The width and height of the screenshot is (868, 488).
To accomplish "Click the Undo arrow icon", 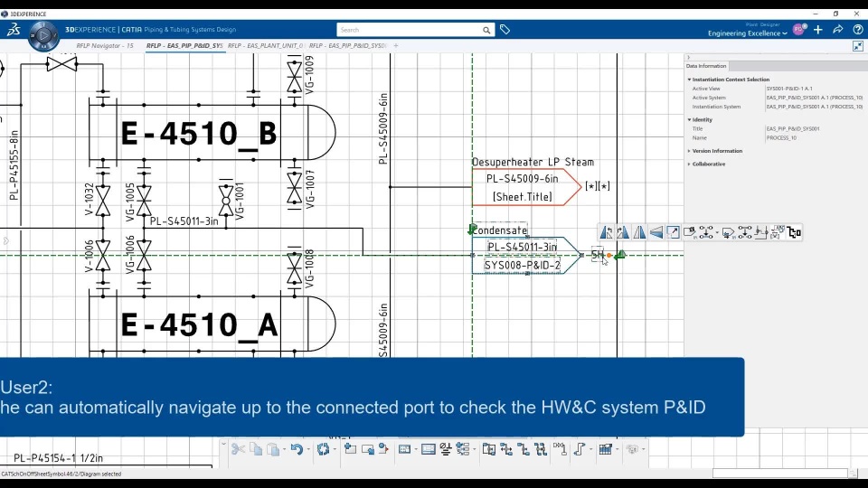I will click(297, 449).
